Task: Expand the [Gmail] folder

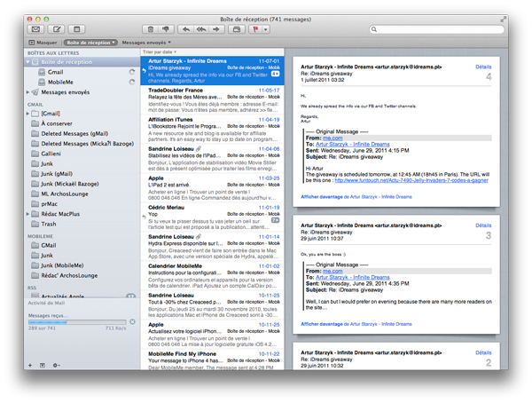Action: (27, 114)
